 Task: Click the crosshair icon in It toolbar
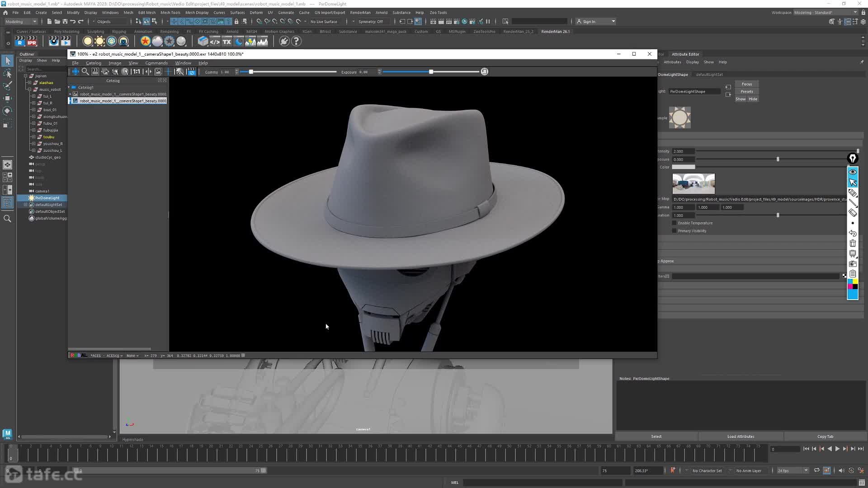pyautogui.click(x=168, y=72)
